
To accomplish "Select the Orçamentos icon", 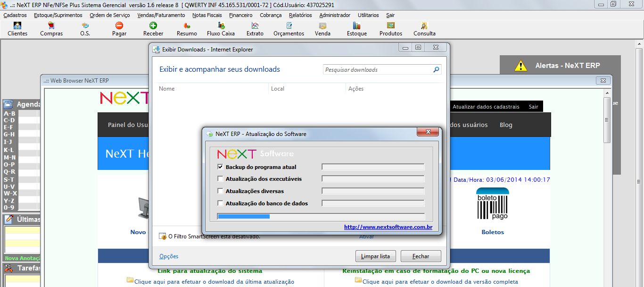I will click(288, 28).
